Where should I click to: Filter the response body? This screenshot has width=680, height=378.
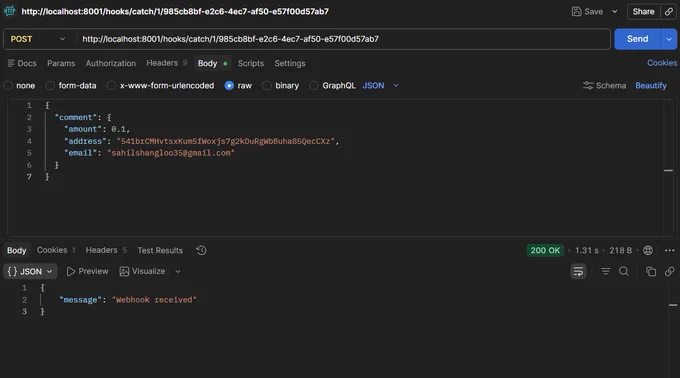(605, 271)
